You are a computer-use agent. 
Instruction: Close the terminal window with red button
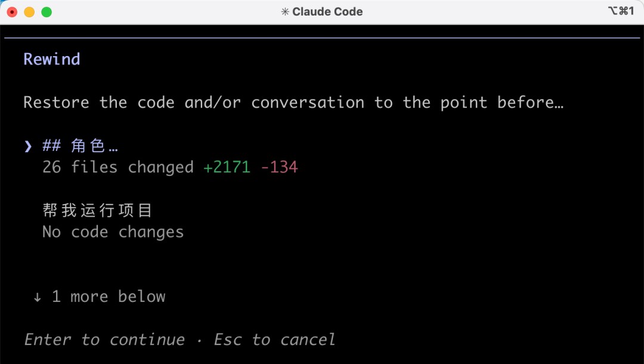coord(13,13)
